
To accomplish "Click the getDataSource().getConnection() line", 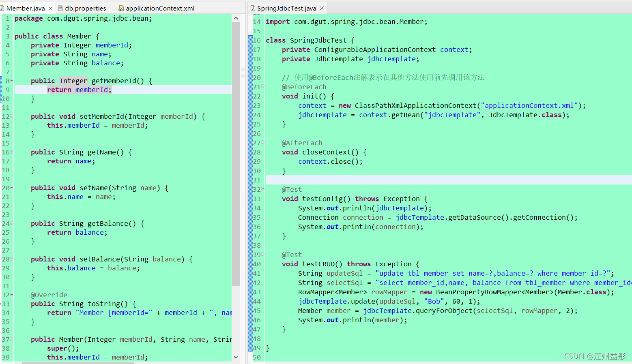I will 438,217.
